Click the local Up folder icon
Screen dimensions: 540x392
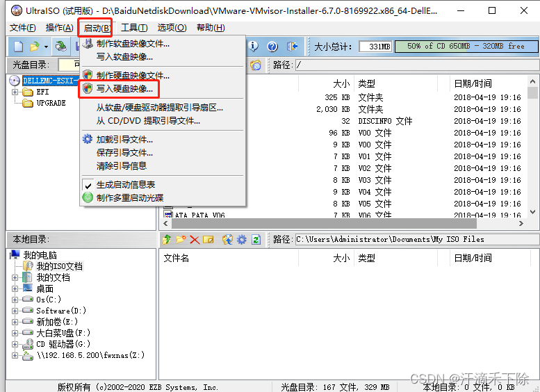167,239
